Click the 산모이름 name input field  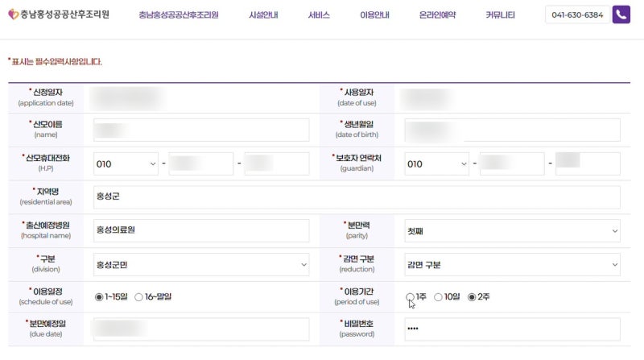tap(201, 130)
